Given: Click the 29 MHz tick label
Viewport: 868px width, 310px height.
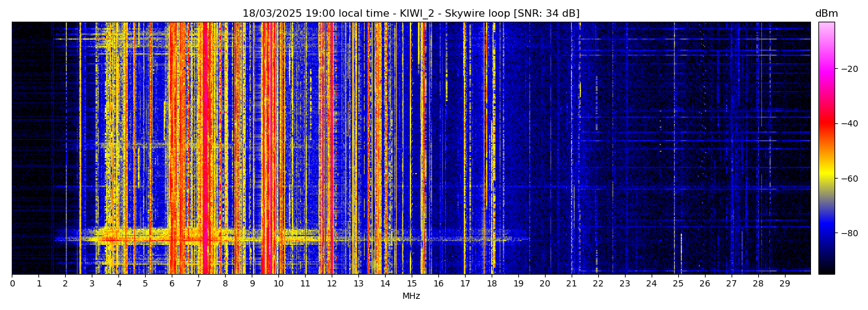Looking at the screenshot, I should (x=784, y=283).
